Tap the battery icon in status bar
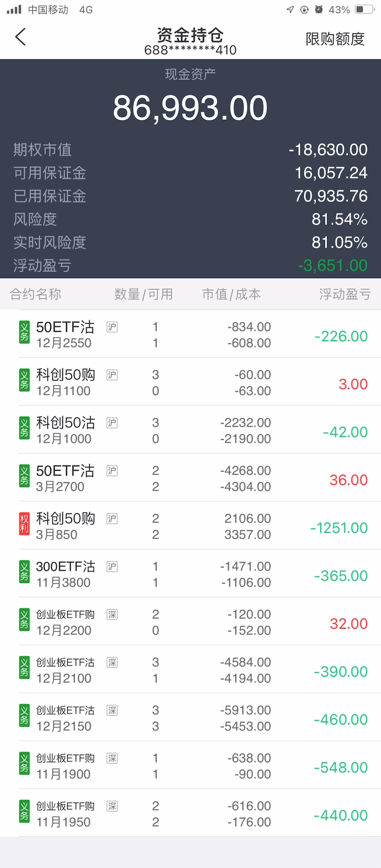This screenshot has height=868, width=381. 364,9
